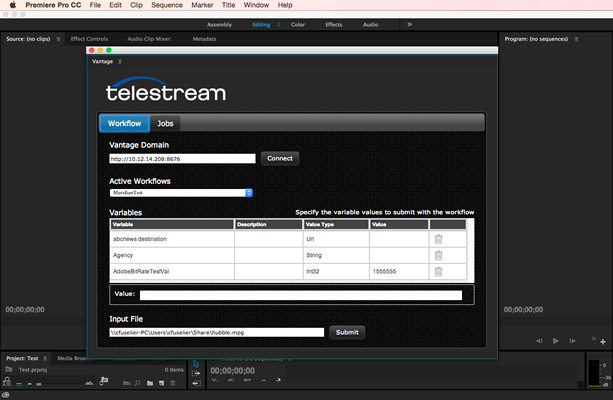This screenshot has height=400, width=613.
Task: Click the Value Type column header
Action: [336, 224]
